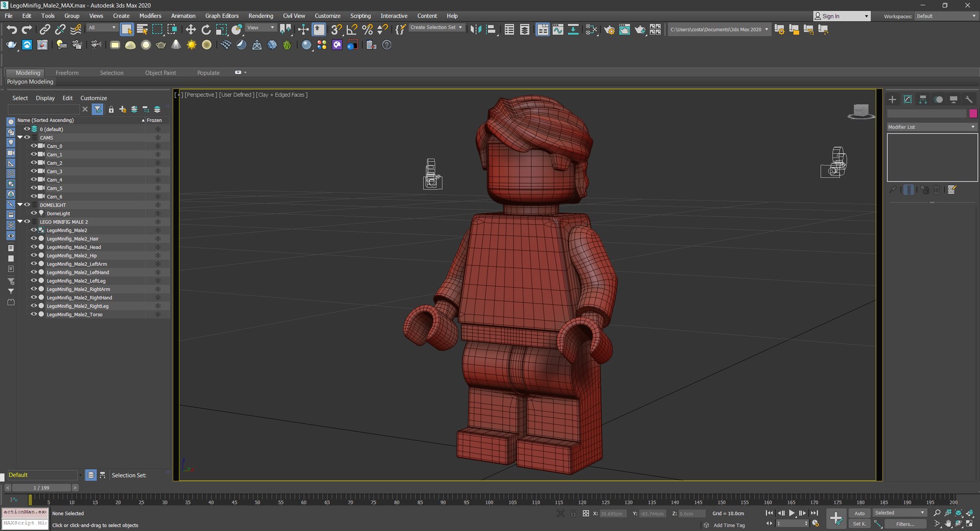The image size is (980, 531).
Task: Open the project path dropdown
Action: 719,30
